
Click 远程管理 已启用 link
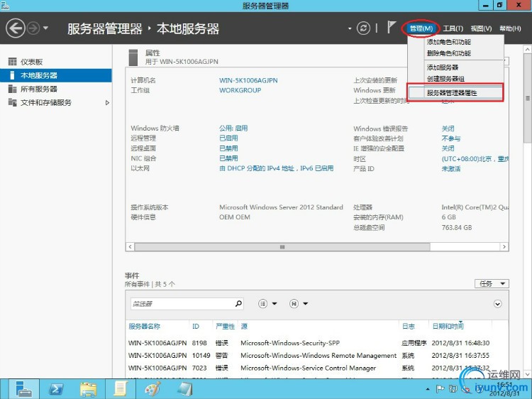(x=228, y=138)
